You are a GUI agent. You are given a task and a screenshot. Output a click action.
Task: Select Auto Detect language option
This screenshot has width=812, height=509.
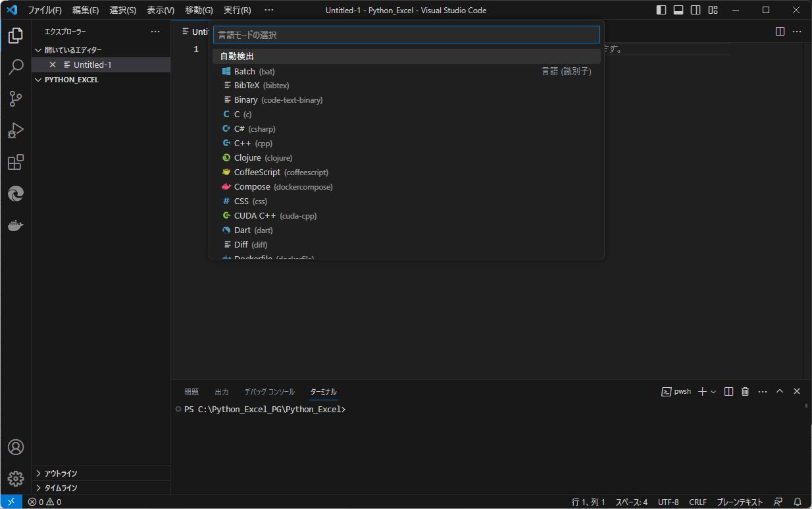click(407, 57)
